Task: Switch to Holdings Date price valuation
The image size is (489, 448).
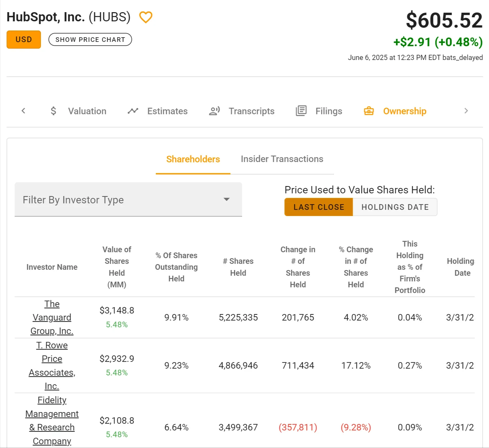Action: [x=395, y=207]
